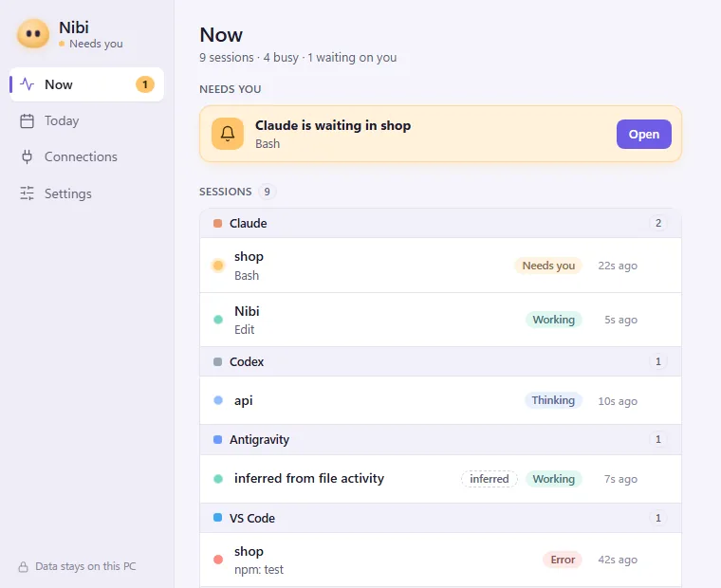Click 'Data stays on this PC' text
721x588 pixels.
(x=85, y=566)
